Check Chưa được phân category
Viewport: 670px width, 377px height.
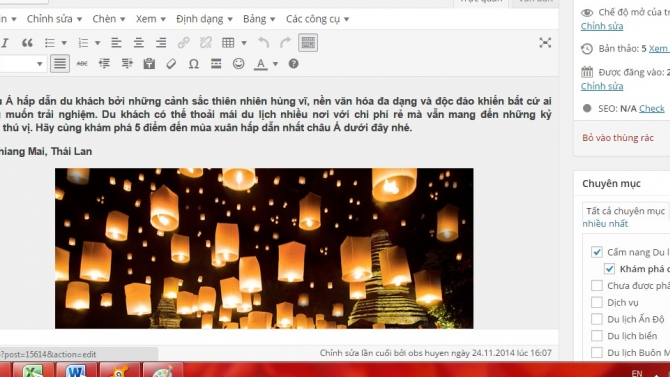point(597,286)
